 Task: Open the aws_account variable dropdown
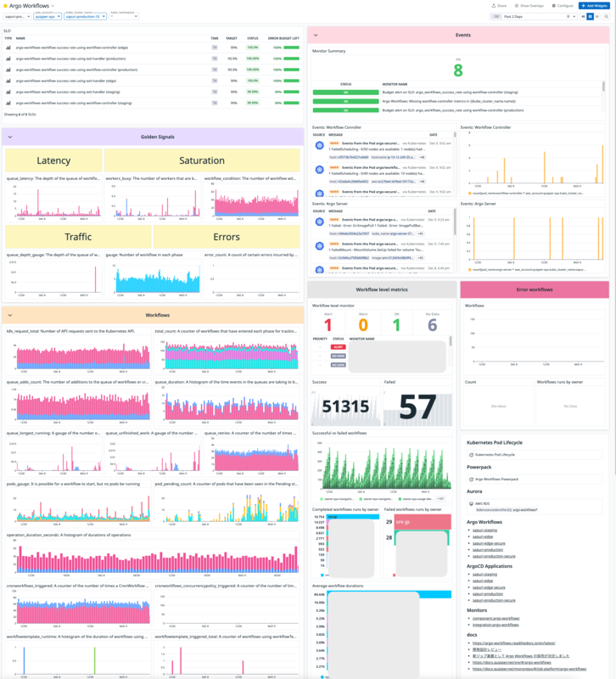click(x=48, y=16)
